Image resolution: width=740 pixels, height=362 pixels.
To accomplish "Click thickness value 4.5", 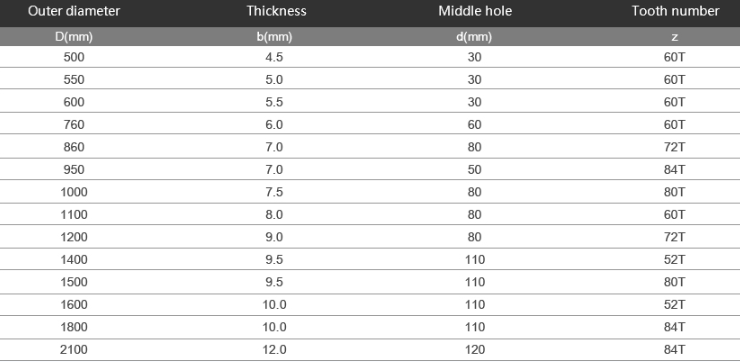I will [x=274, y=58].
